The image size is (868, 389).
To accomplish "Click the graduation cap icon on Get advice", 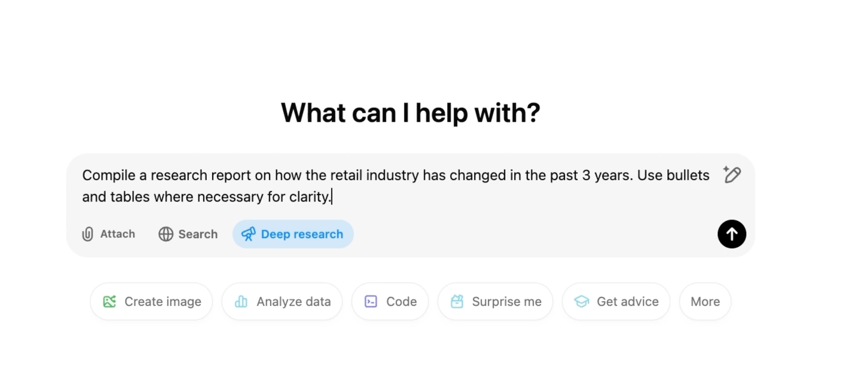I will pyautogui.click(x=582, y=302).
